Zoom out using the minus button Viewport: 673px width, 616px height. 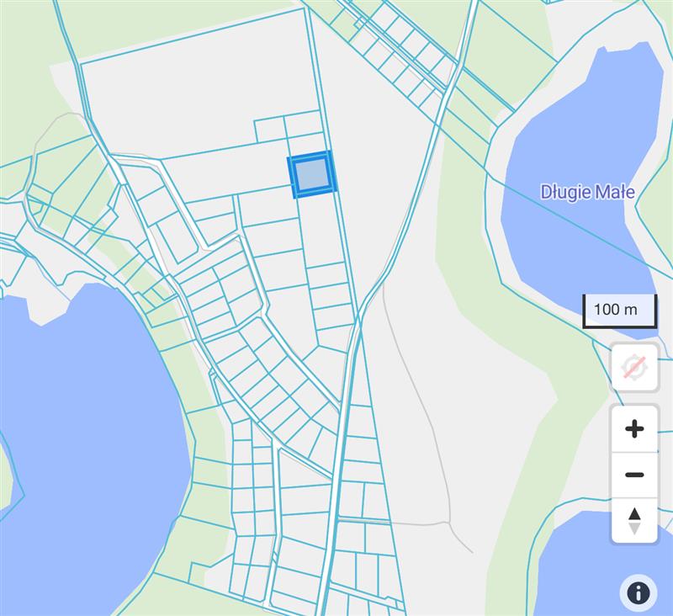pyautogui.click(x=634, y=475)
